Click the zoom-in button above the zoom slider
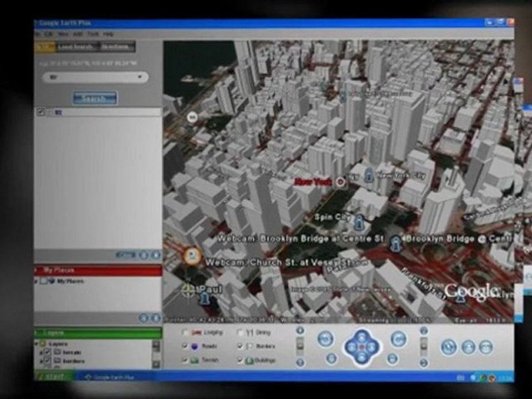The height and width of the screenshot is (399, 532). (300, 330)
